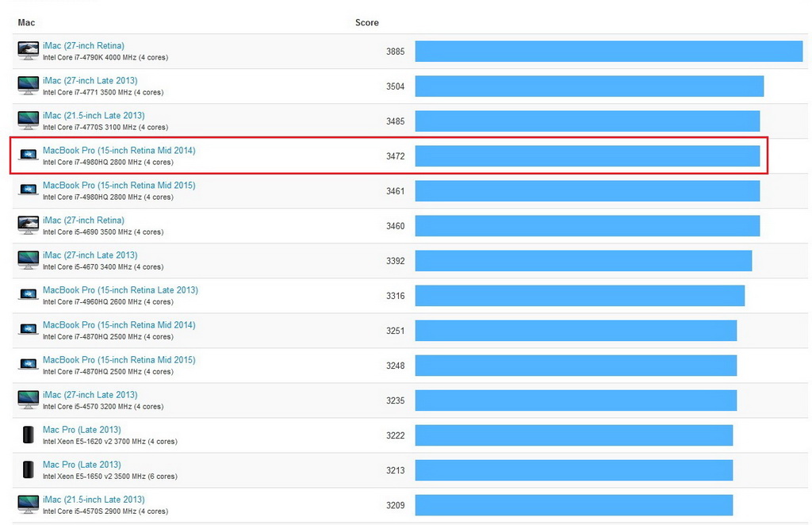Click the Mac Pro icon in the E5-1650 row

click(x=29, y=469)
